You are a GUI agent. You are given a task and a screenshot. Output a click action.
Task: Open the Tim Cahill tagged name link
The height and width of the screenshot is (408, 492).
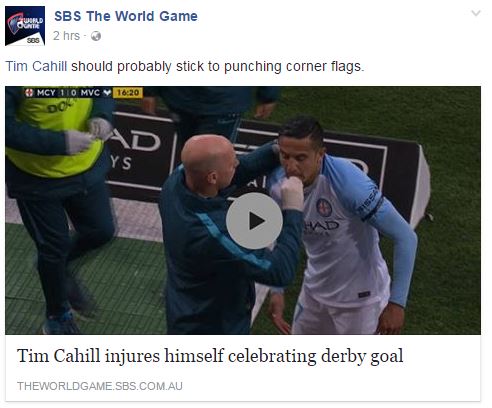tap(36, 66)
